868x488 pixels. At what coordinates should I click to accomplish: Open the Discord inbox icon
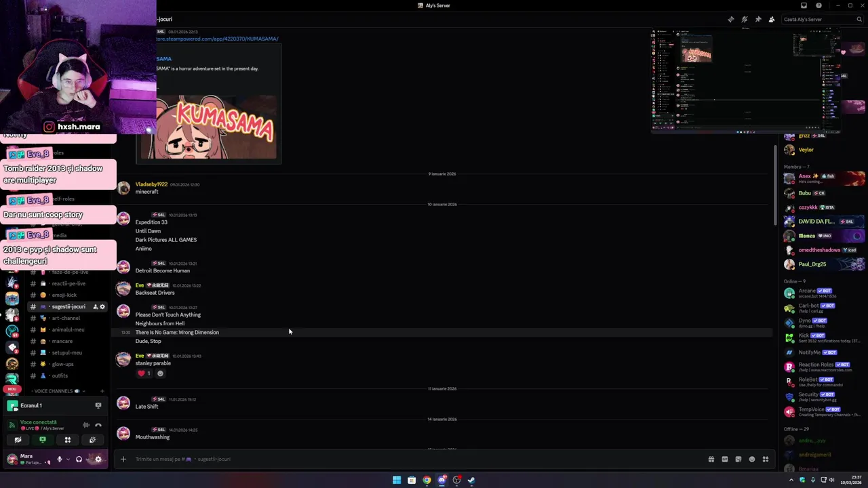coord(804,5)
